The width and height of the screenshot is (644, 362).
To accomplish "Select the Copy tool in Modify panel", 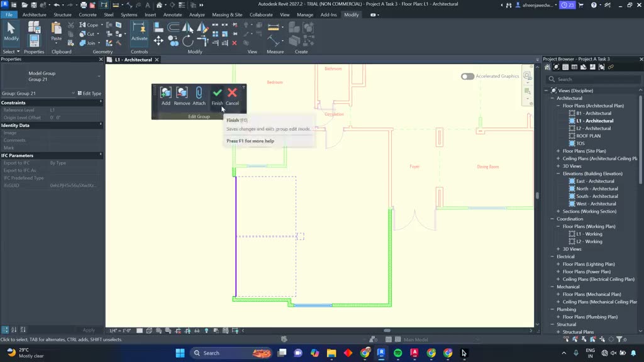I will tap(174, 41).
